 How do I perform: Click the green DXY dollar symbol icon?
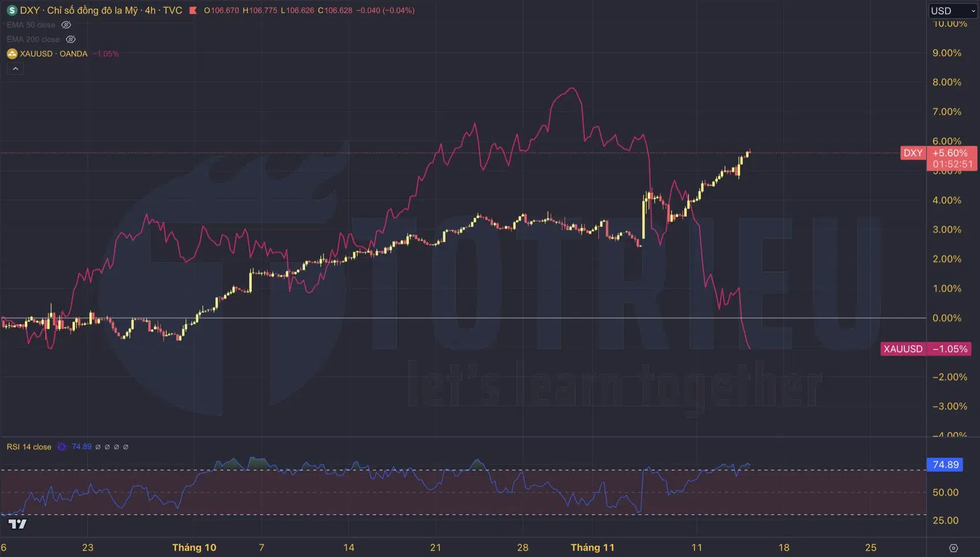12,10
